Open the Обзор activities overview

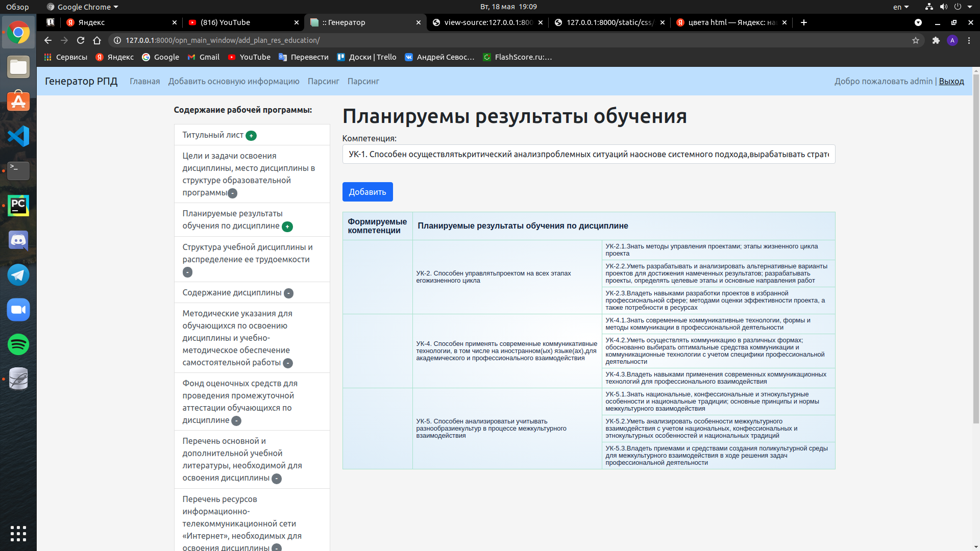point(17,7)
